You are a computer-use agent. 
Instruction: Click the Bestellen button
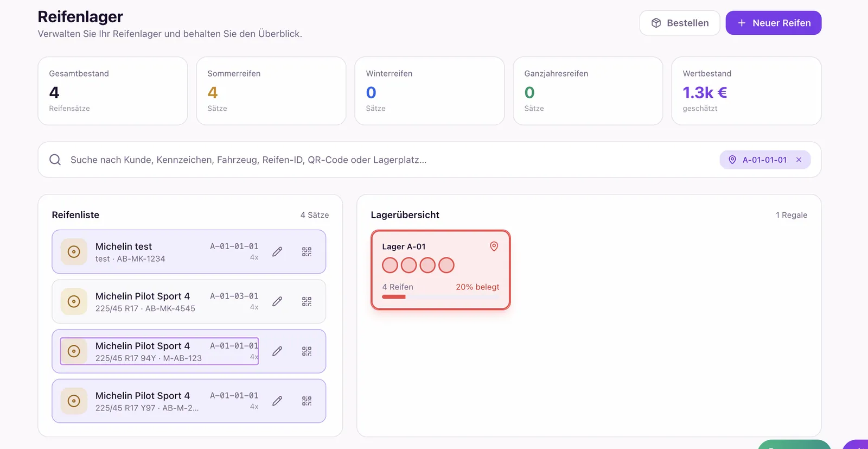pos(680,23)
